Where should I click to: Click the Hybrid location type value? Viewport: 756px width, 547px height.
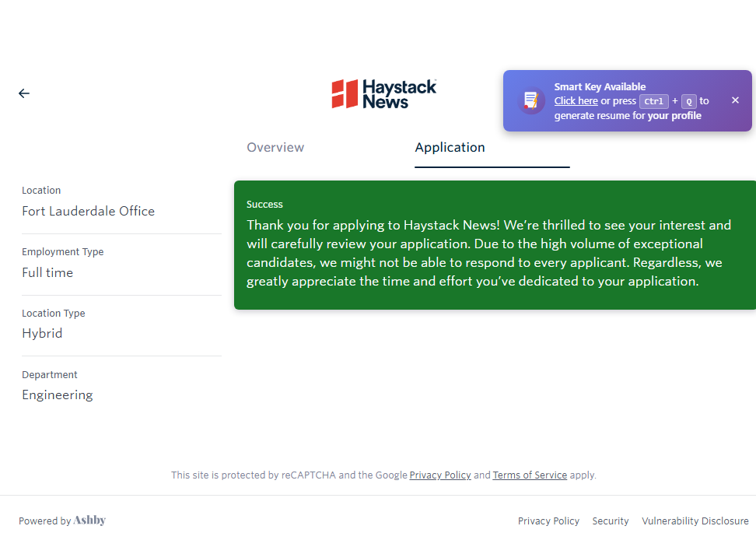42,333
